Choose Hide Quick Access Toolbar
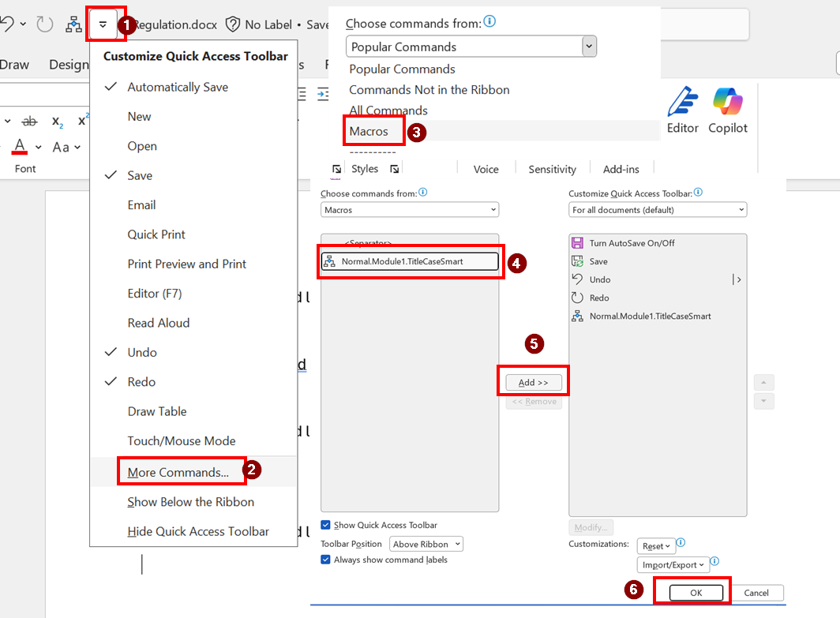 click(x=193, y=531)
